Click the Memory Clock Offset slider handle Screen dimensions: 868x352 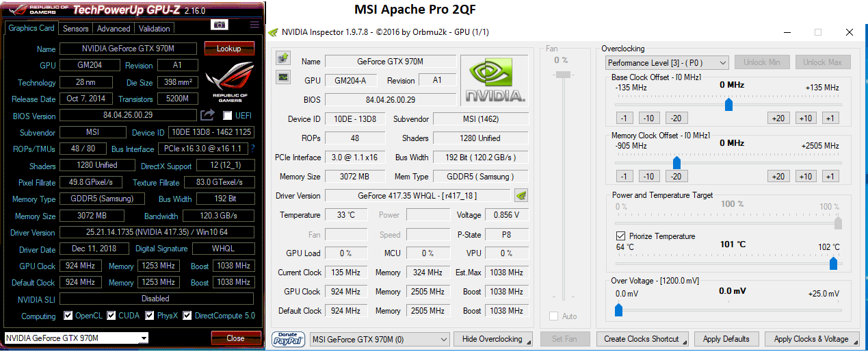pos(676,162)
